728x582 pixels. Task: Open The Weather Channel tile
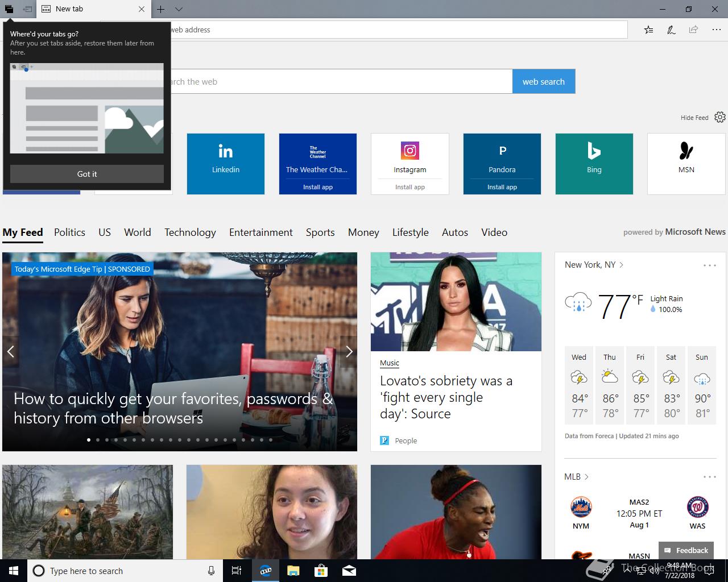pyautogui.click(x=318, y=157)
